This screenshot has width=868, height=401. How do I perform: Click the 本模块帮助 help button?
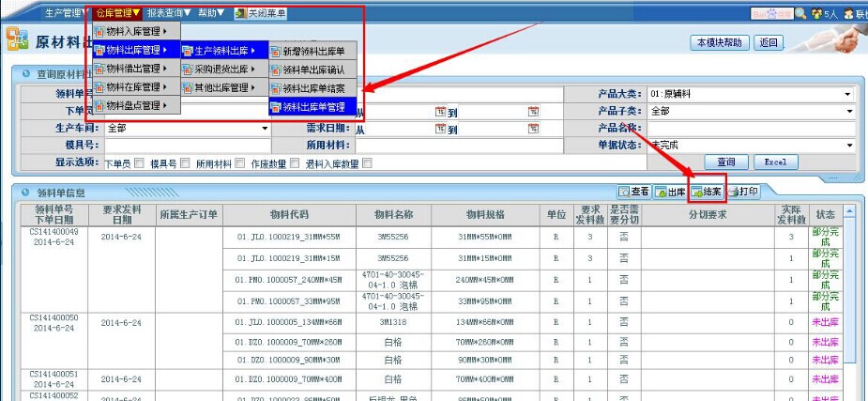pos(721,42)
